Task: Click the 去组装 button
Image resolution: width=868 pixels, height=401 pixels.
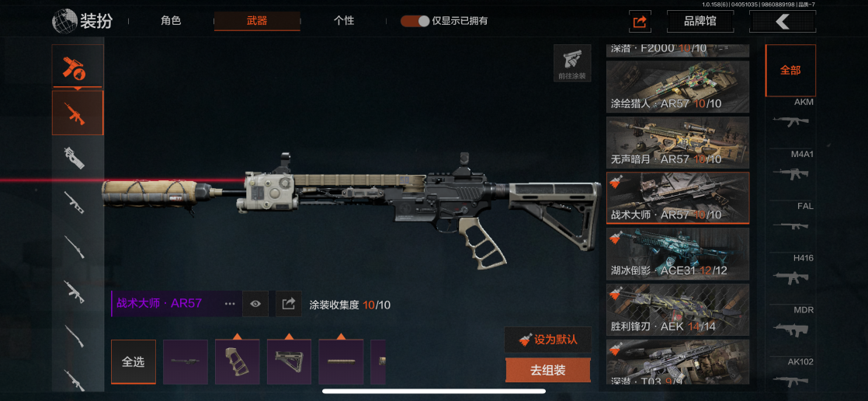Action: (547, 371)
